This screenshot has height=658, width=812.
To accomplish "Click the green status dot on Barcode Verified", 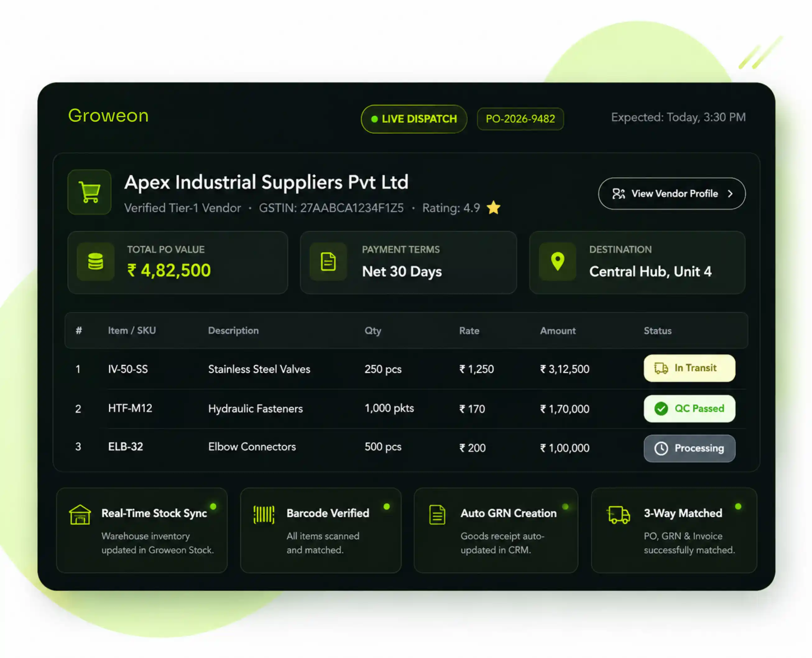I will [387, 506].
